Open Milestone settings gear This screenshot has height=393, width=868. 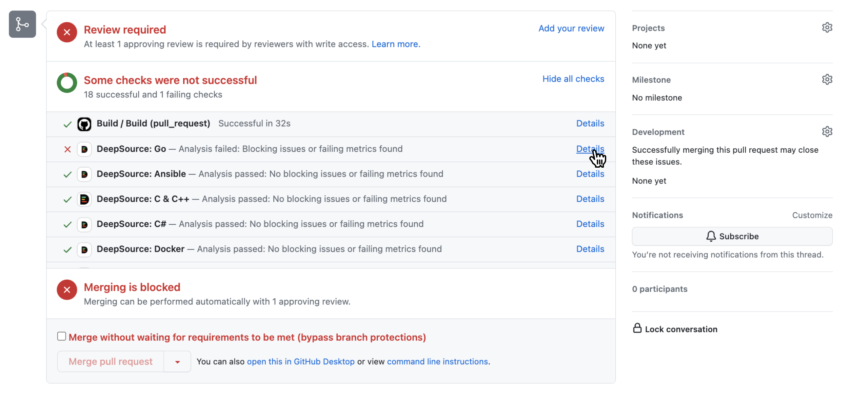coord(827,79)
